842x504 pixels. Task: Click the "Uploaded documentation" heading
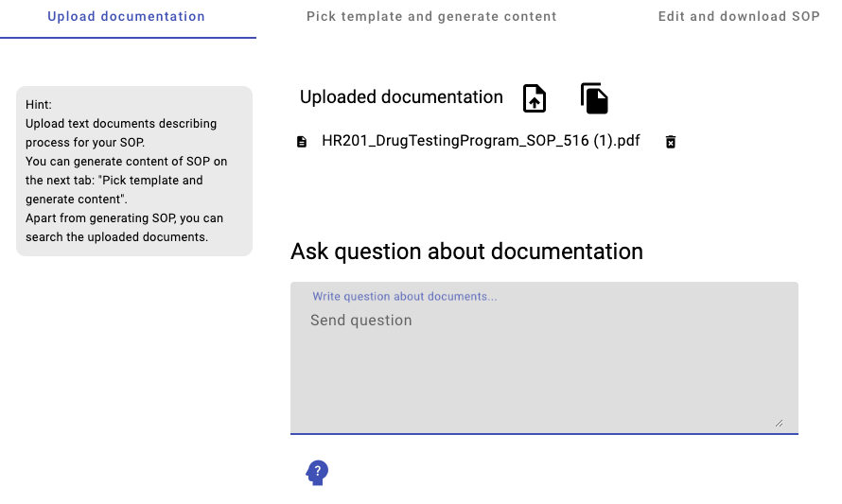pos(401,97)
